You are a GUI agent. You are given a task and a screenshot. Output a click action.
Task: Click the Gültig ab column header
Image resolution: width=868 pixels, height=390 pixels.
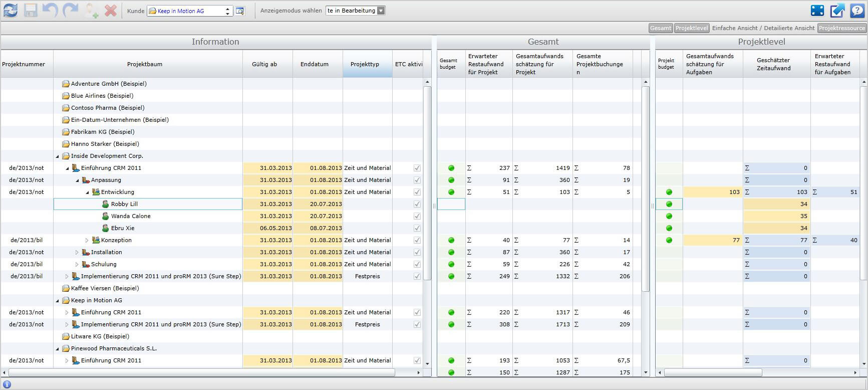pos(267,64)
